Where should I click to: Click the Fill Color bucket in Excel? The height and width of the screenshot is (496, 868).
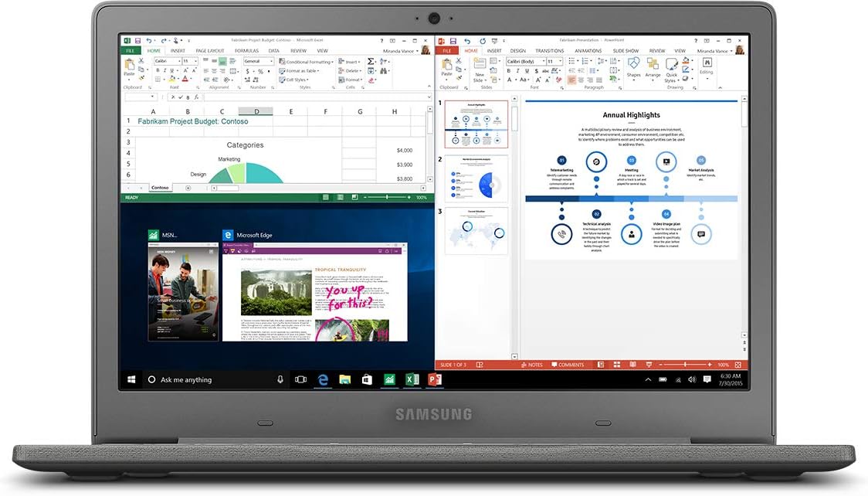point(171,79)
